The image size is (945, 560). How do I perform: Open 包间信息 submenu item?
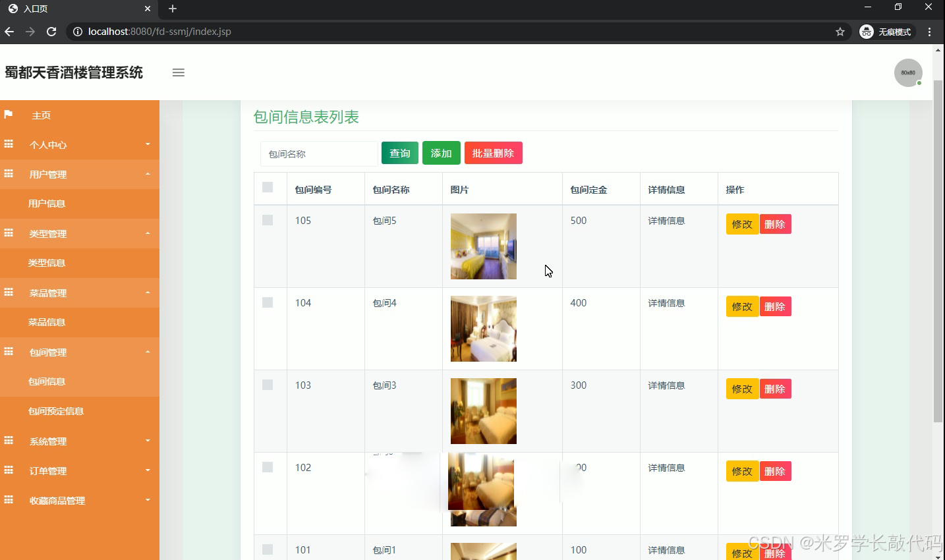(x=47, y=381)
